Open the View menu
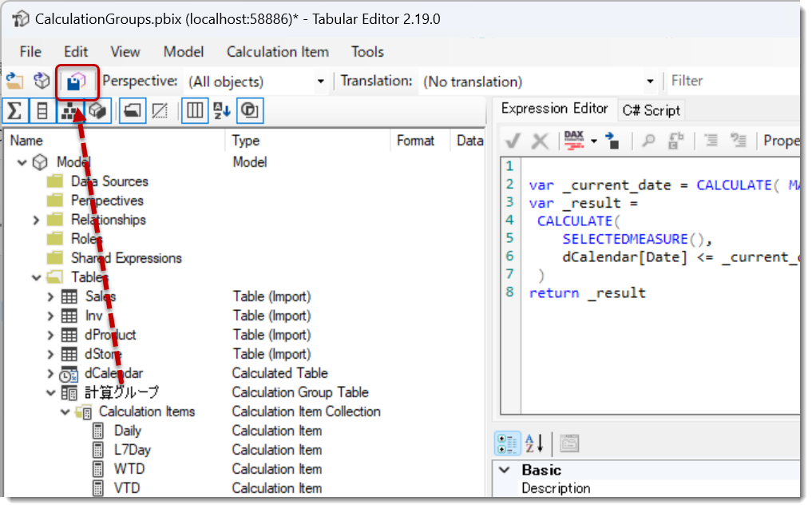The width and height of the screenshot is (812, 509). 125,52
